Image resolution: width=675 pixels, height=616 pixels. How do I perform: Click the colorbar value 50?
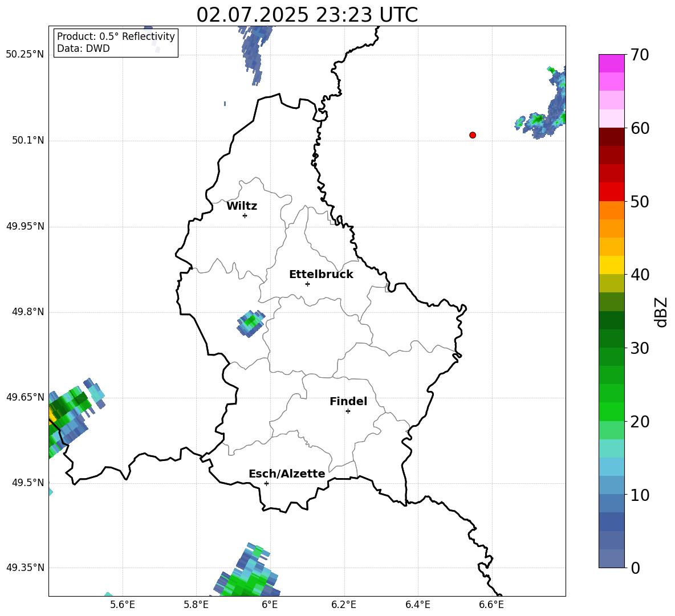640,201
